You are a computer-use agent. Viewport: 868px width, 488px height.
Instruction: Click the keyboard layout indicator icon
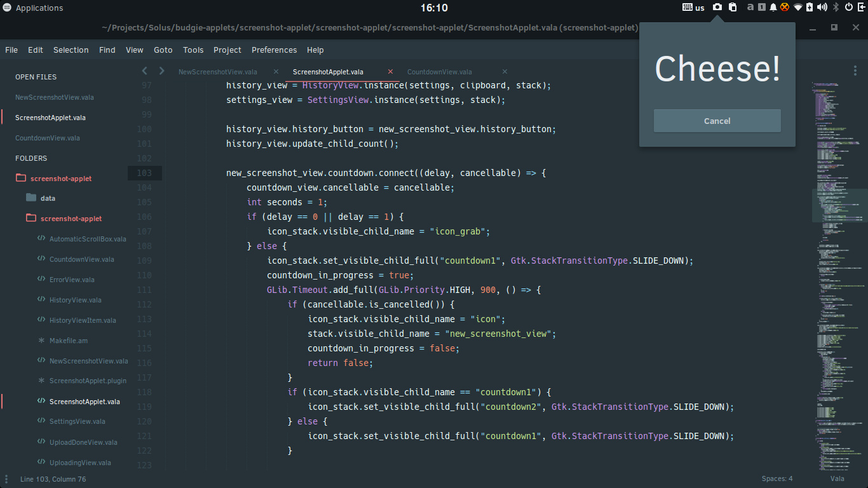point(688,8)
